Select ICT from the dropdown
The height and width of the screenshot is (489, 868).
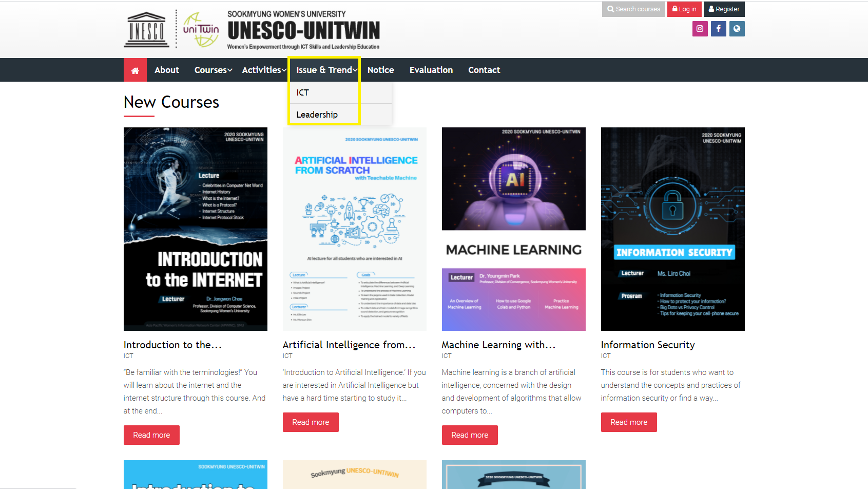pyautogui.click(x=341, y=92)
